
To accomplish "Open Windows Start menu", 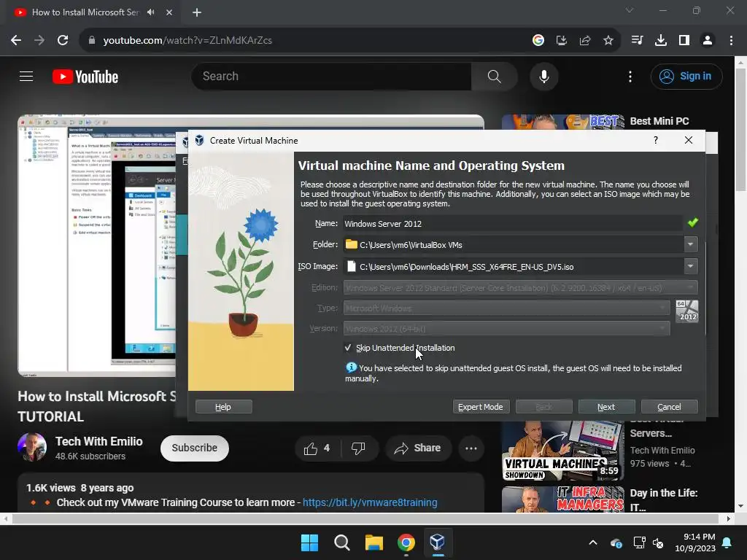I will (x=309, y=542).
